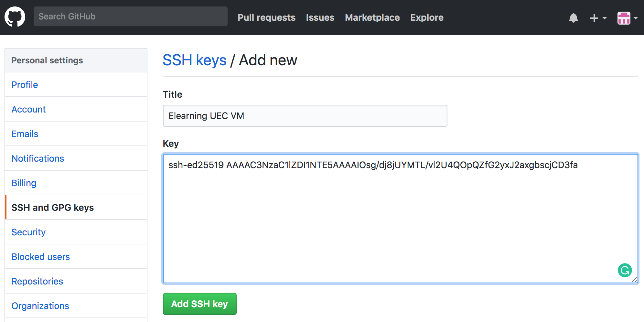Open Blocked users settings

pos(76,257)
